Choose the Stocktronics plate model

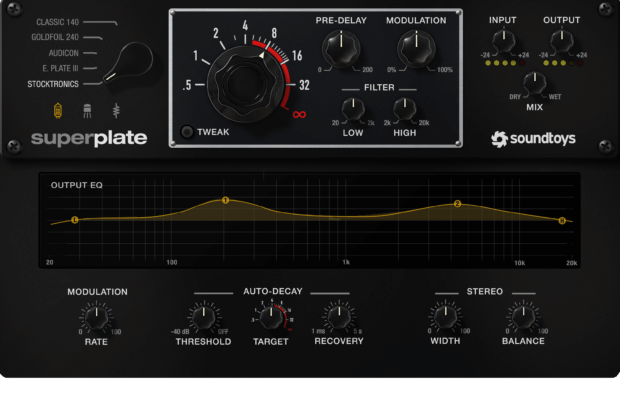[53, 84]
